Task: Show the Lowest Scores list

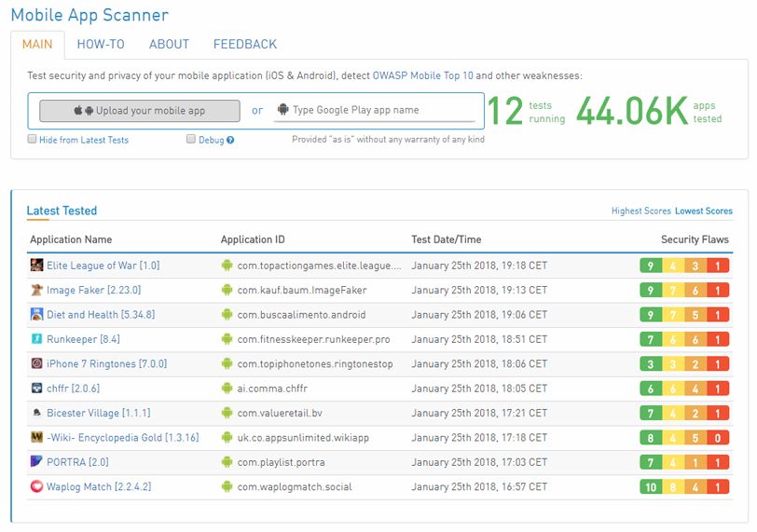Action: pos(704,211)
